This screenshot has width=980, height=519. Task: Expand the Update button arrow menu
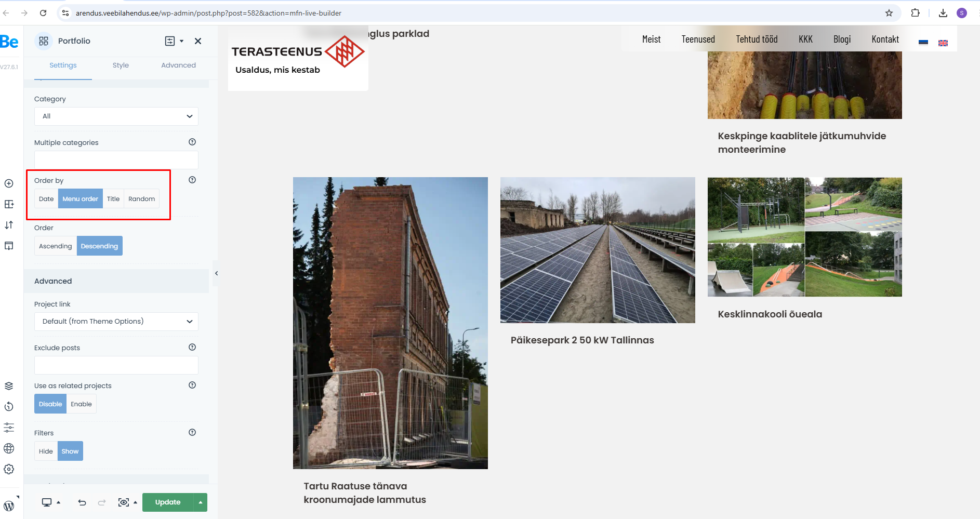tap(201, 502)
